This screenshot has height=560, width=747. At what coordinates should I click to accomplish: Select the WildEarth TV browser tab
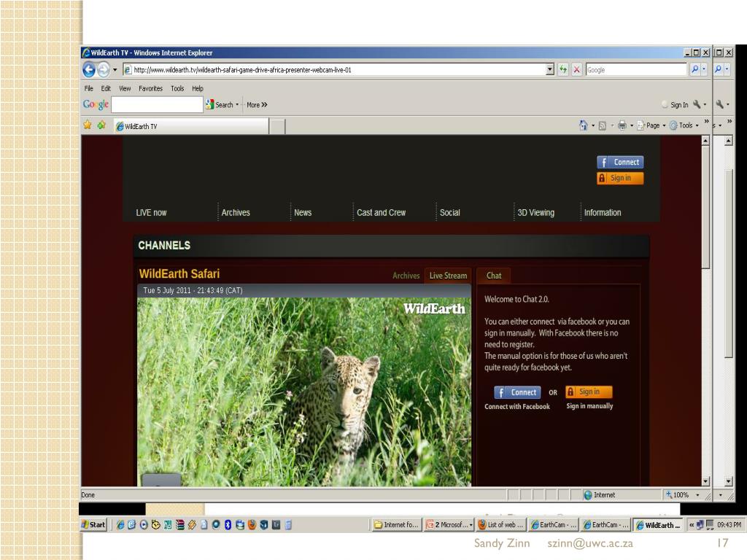point(190,126)
